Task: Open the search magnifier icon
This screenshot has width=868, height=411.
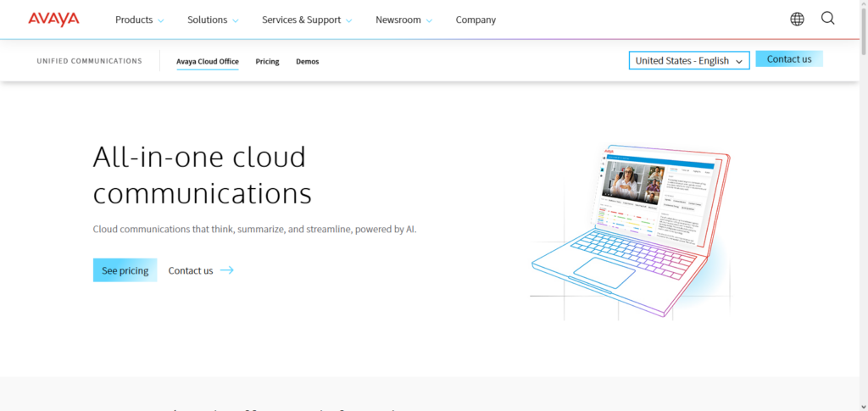Action: point(827,19)
